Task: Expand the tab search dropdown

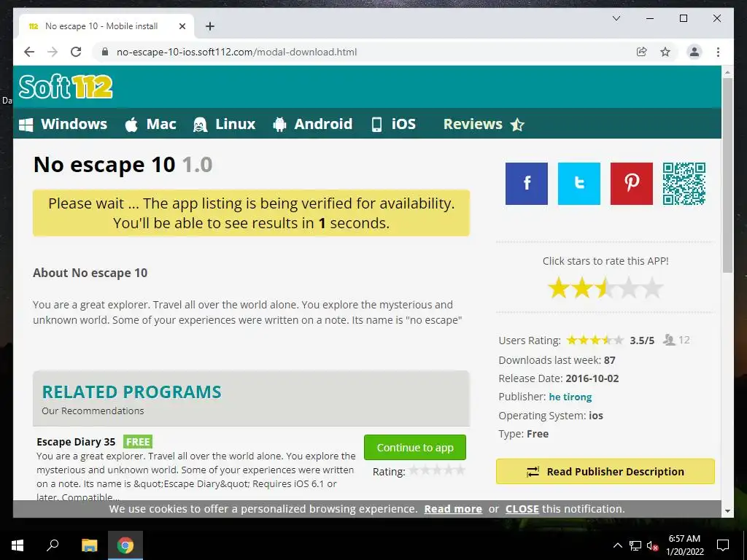Action: coord(616,18)
